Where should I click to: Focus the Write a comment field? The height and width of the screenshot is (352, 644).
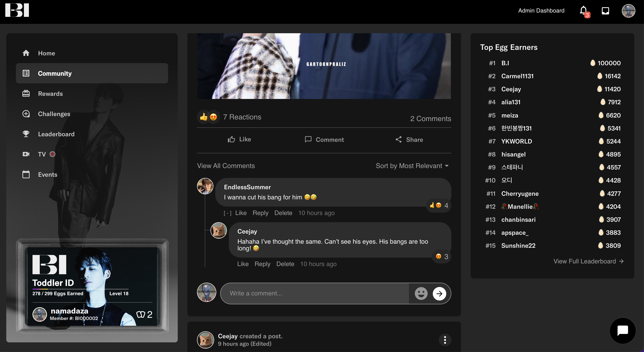coord(315,293)
